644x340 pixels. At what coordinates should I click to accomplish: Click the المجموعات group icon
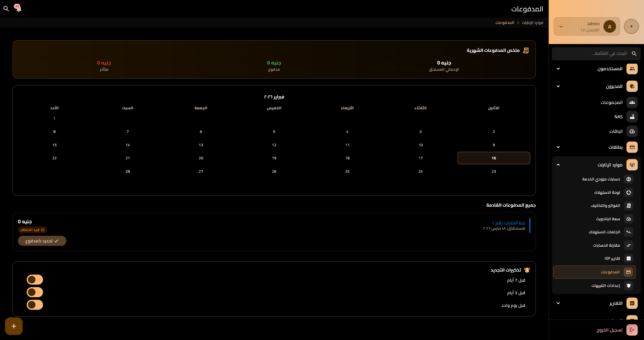click(632, 102)
